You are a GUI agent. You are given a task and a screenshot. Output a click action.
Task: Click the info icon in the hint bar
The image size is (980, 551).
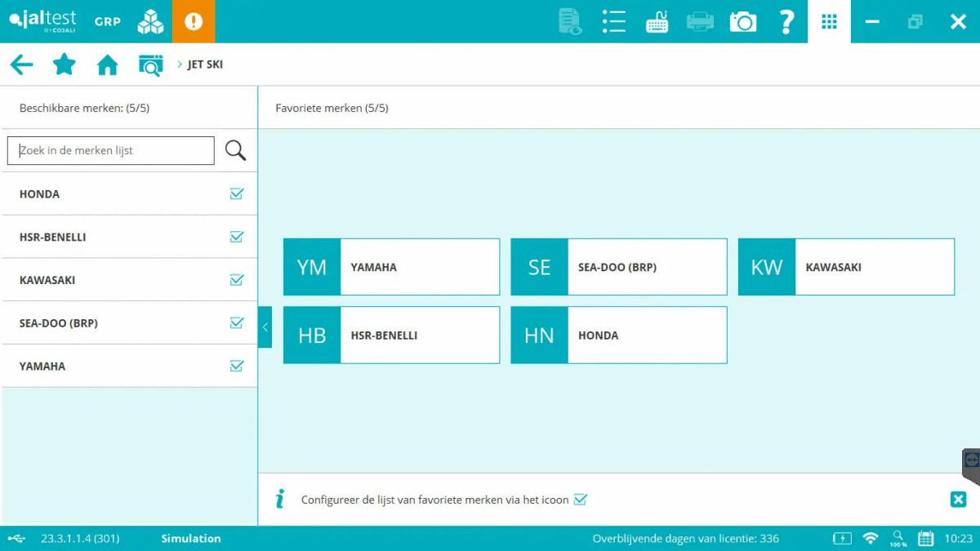(x=280, y=499)
